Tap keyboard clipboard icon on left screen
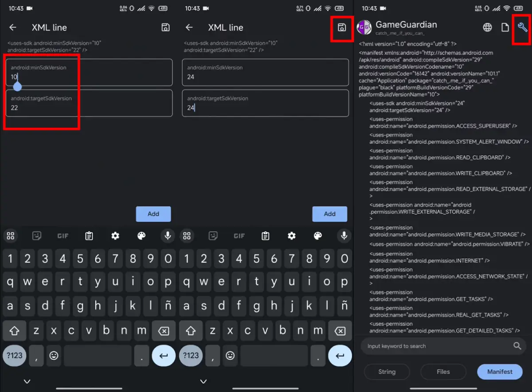532x392 pixels. click(89, 236)
